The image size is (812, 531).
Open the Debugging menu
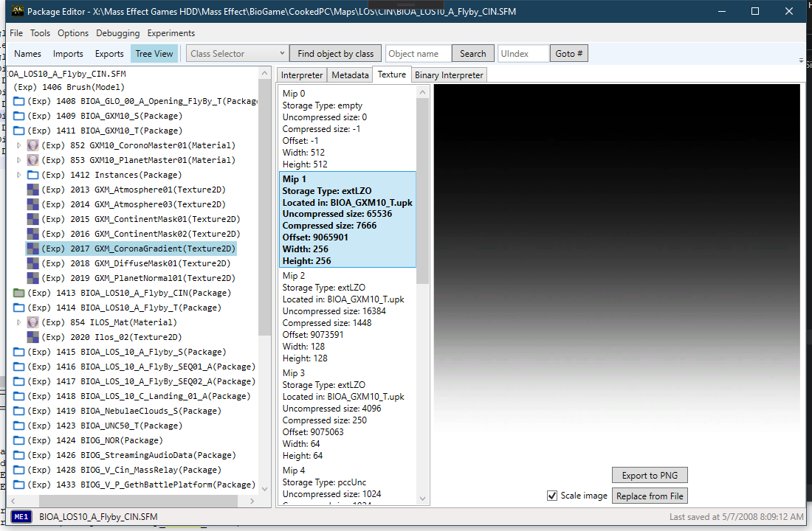click(117, 33)
